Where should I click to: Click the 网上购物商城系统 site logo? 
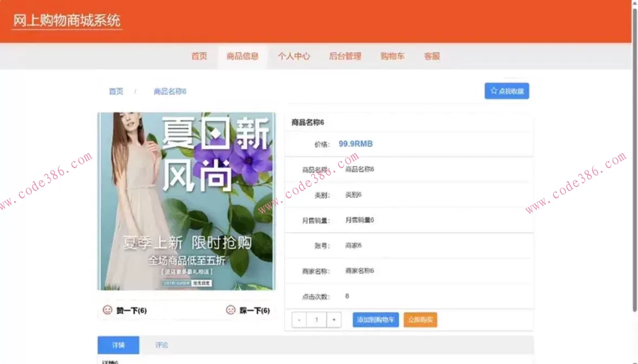coord(67,21)
